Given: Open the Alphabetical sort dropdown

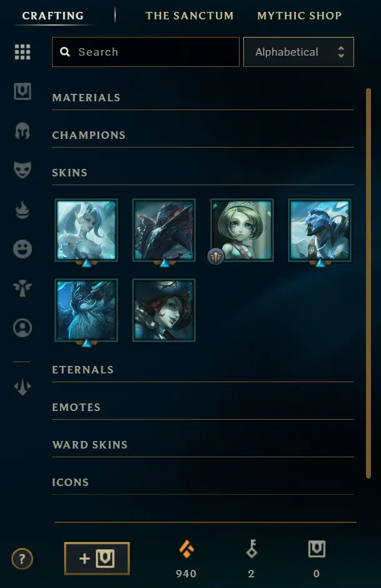Looking at the screenshot, I should point(298,52).
